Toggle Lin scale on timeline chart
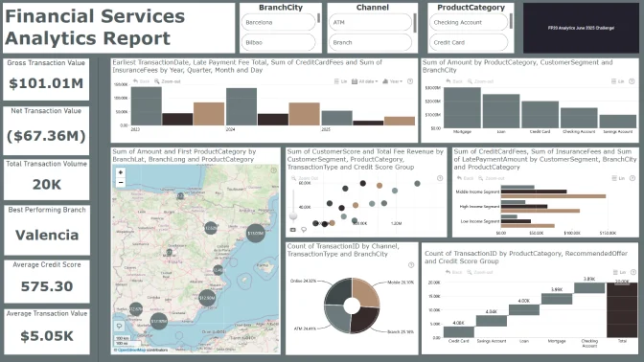The height and width of the screenshot is (362, 644). pos(340,81)
